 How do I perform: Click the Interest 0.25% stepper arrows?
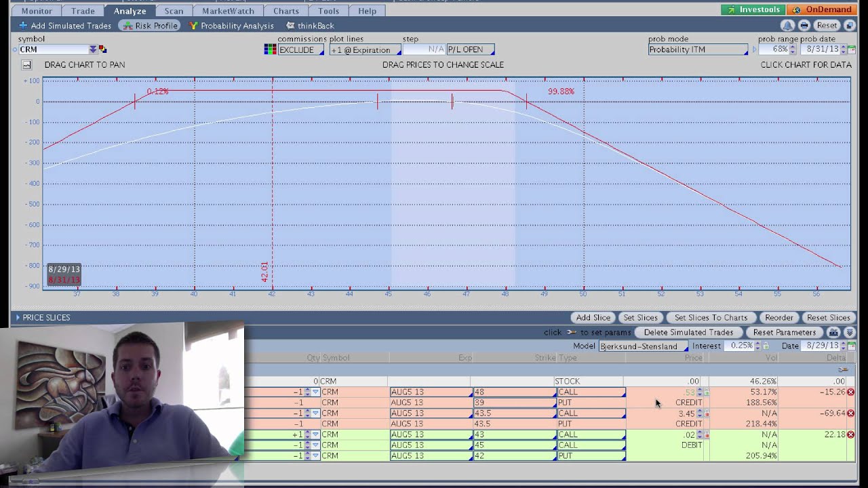click(757, 346)
